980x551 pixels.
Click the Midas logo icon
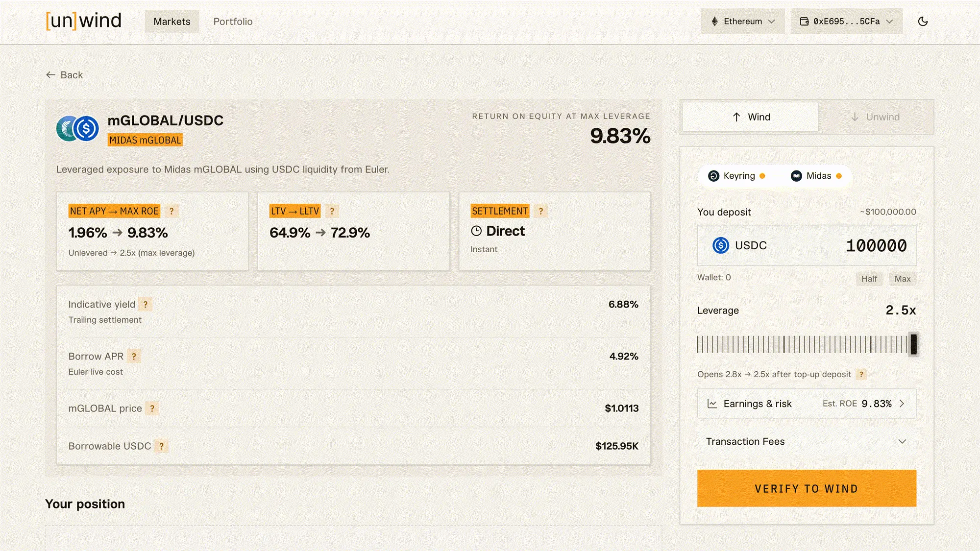tap(797, 176)
